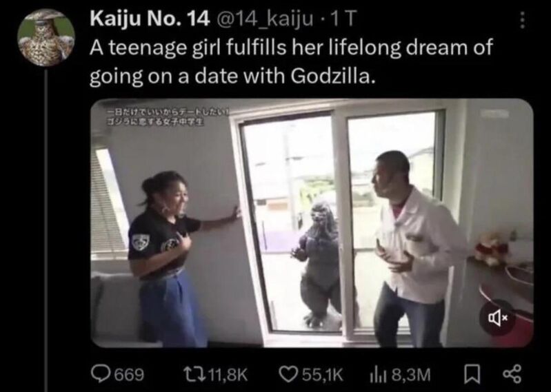Screen dimensions: 551x392
Task: Open the three-dot more options menu
Action: tap(523, 20)
